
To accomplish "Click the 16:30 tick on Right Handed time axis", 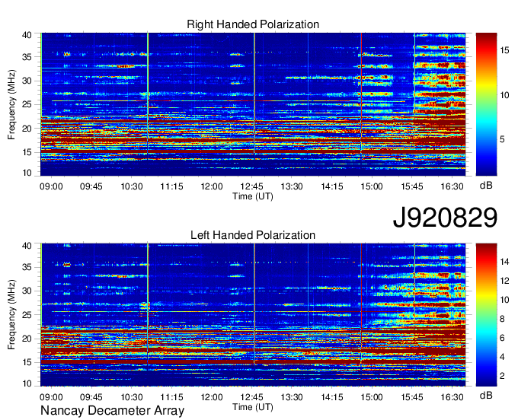I will (452, 186).
